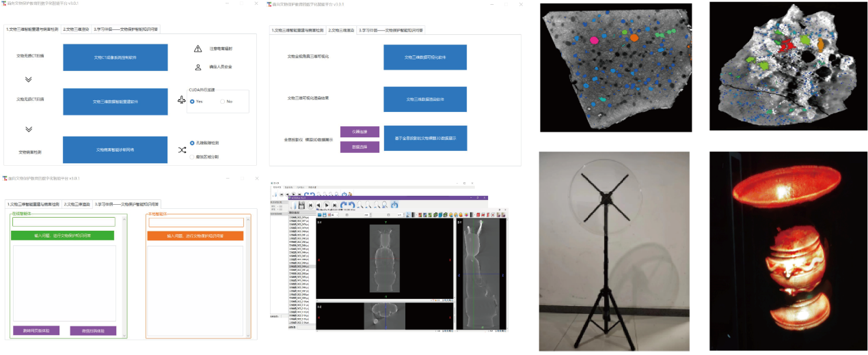Click the shuffle arrows icon near 孔隙裂隙检测
The height and width of the screenshot is (355, 868).
tap(182, 150)
